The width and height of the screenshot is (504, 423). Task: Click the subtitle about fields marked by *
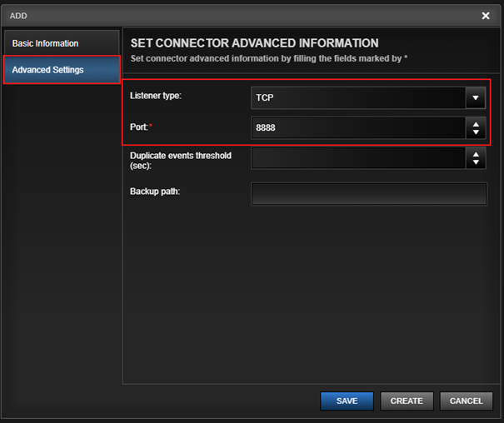(269, 58)
